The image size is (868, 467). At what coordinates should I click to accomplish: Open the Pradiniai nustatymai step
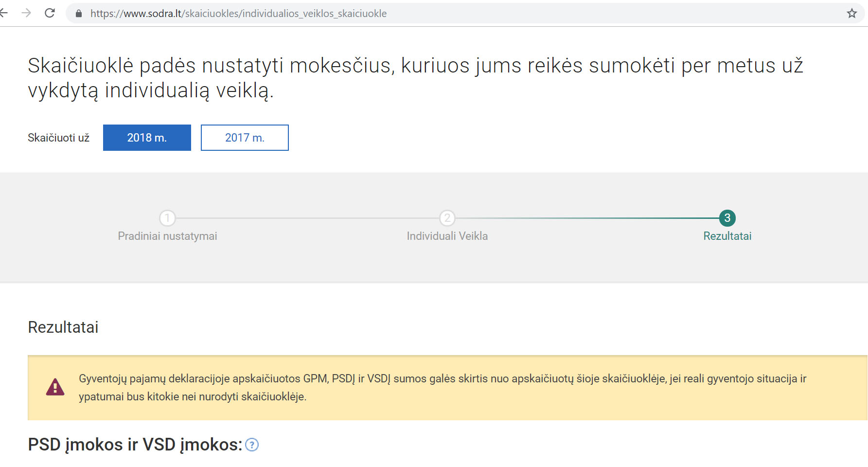(167, 236)
